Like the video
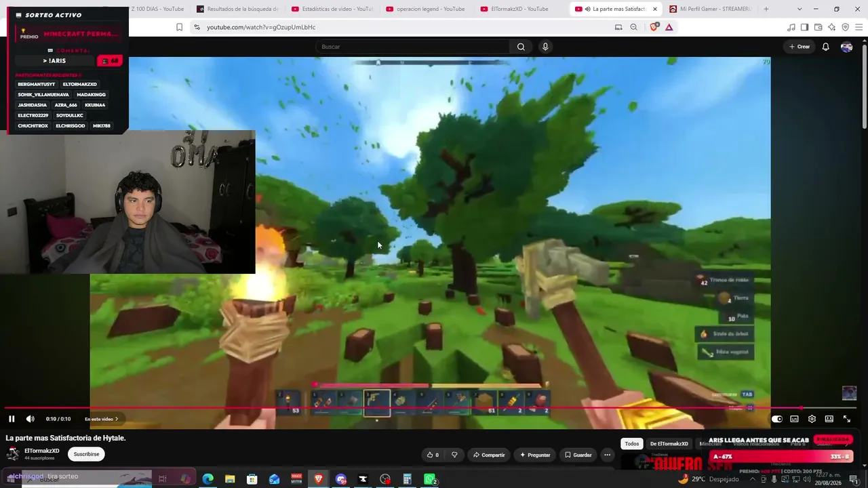This screenshot has width=868, height=488. [x=432, y=455]
